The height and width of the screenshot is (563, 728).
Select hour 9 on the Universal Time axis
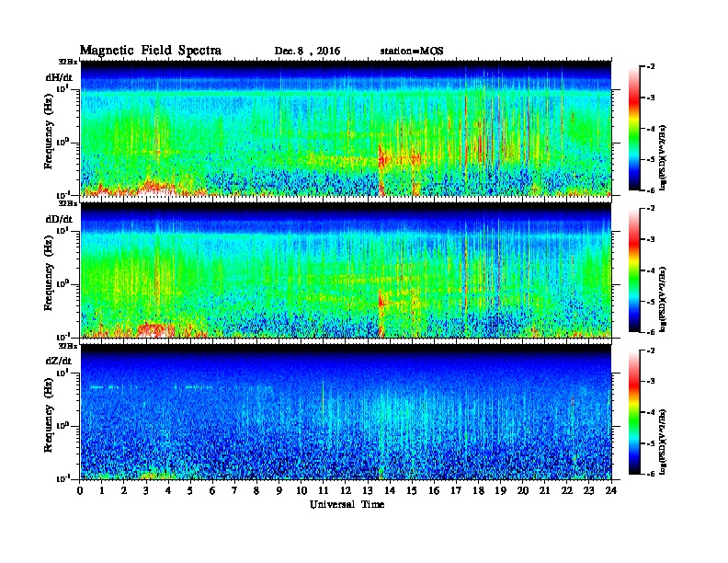click(279, 491)
